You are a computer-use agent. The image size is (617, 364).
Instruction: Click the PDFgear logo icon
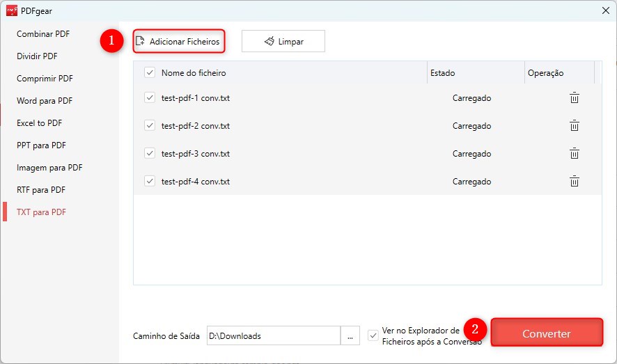12,10
